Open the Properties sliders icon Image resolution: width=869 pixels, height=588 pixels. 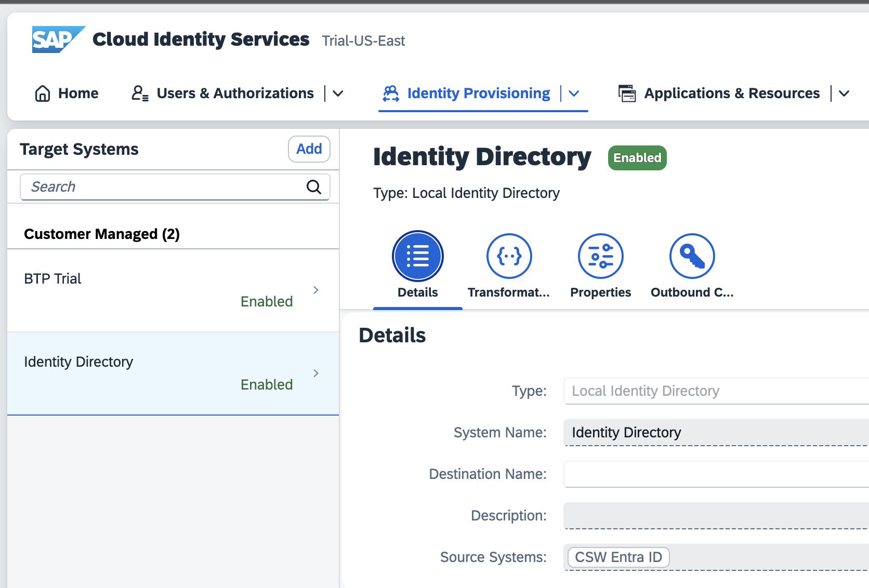601,256
